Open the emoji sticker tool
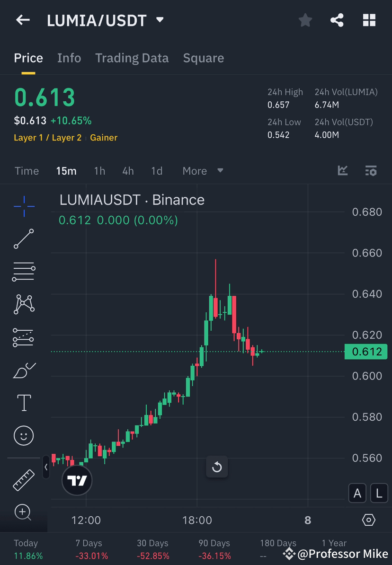This screenshot has height=565, width=392. coord(24,435)
